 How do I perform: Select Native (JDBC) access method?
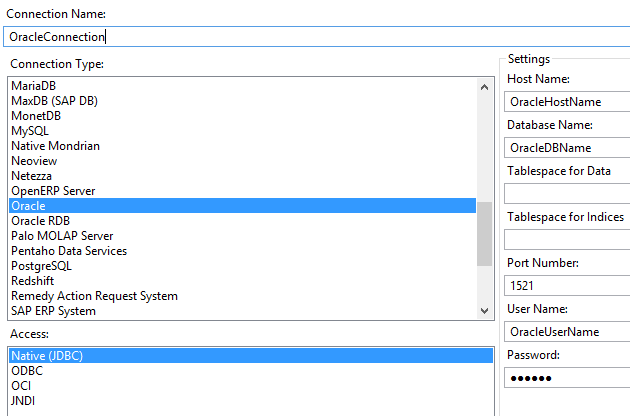click(x=251, y=356)
